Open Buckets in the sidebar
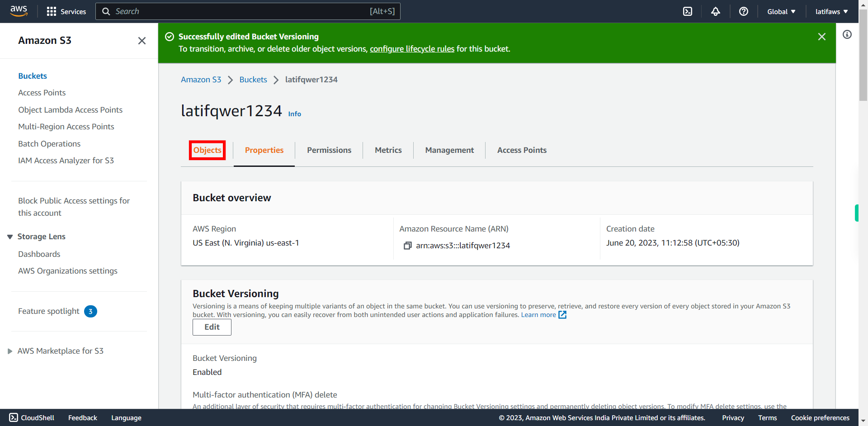This screenshot has width=868, height=426. coord(33,76)
